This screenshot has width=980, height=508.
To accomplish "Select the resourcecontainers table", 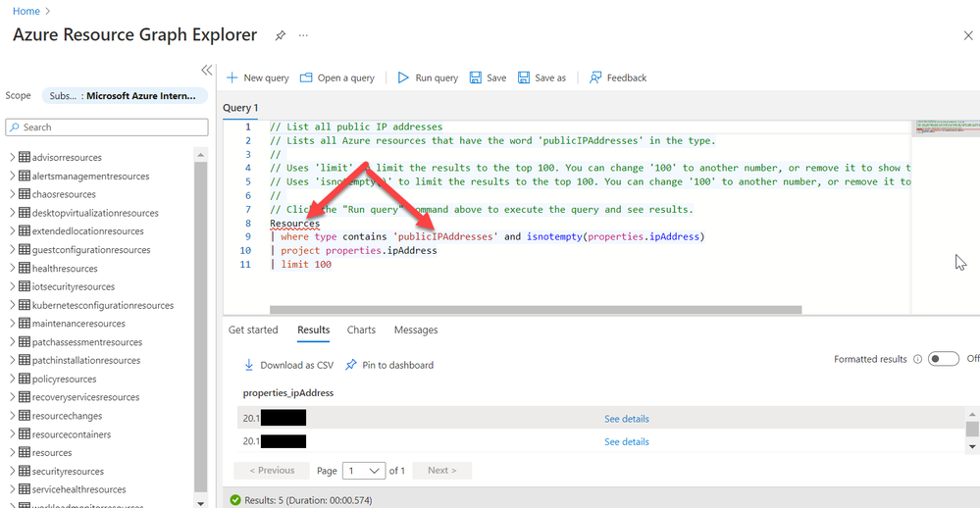I will pos(72,434).
